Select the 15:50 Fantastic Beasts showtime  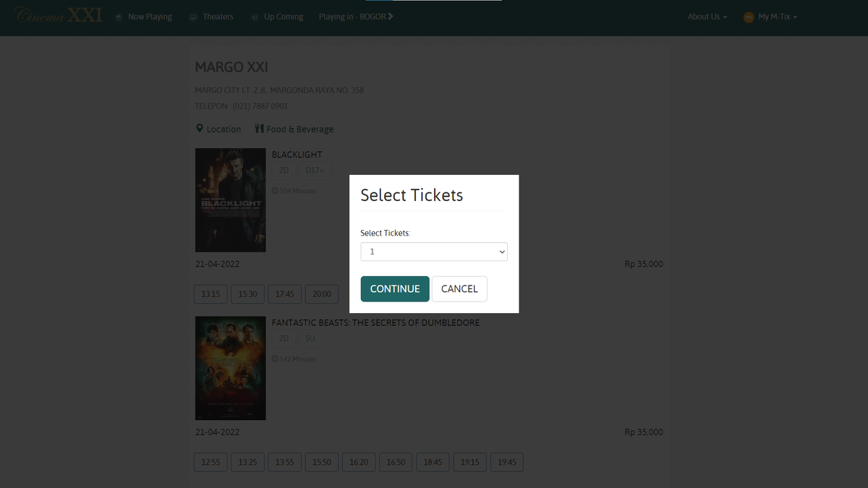(x=322, y=462)
